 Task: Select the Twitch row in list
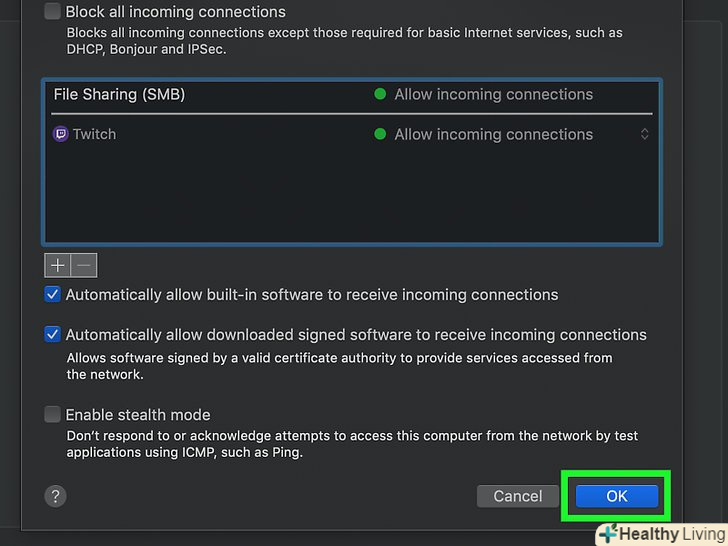(x=200, y=134)
